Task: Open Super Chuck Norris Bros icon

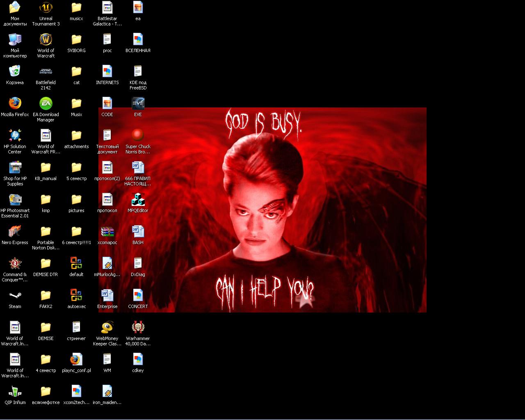Action: (138, 135)
